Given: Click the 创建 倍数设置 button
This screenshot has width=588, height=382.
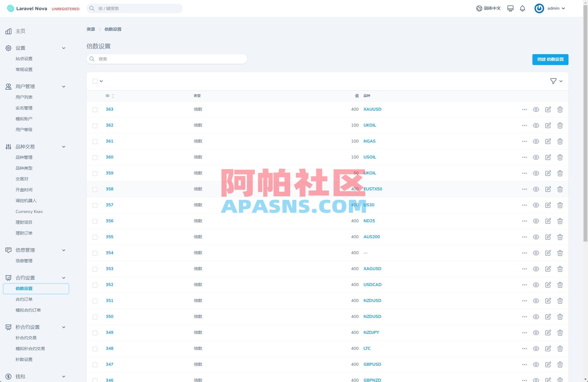Looking at the screenshot, I should 550,59.
